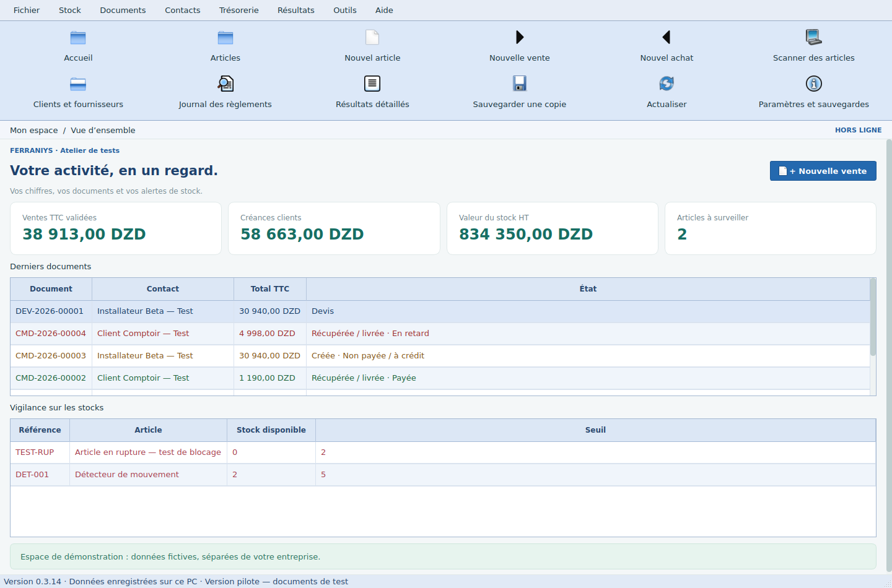
Task: Click Mon espace in the breadcrumb
Action: pos(34,130)
